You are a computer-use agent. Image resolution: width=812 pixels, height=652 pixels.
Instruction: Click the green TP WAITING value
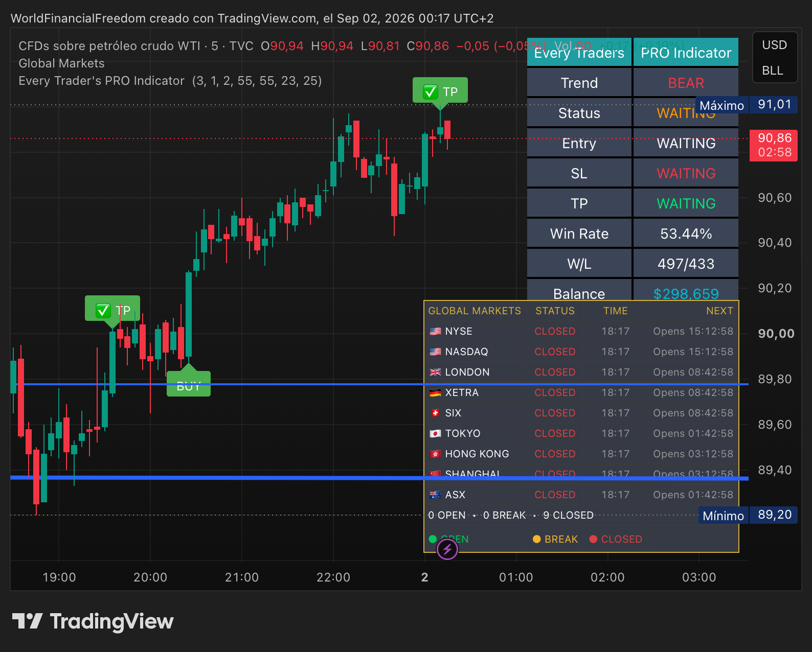(686, 203)
